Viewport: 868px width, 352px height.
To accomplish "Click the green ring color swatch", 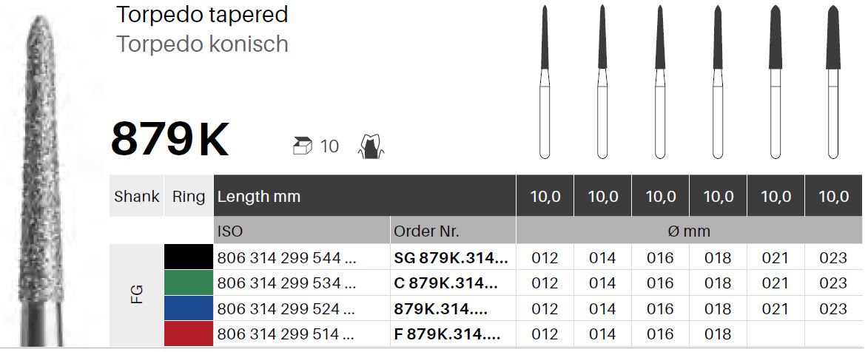I will click(189, 282).
